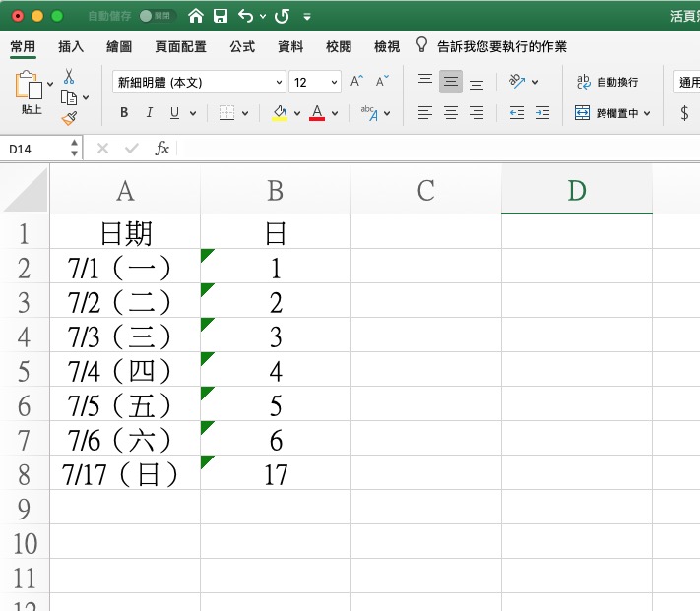The width and height of the screenshot is (700, 611).
Task: Increase font size with larger A
Action: [356, 81]
